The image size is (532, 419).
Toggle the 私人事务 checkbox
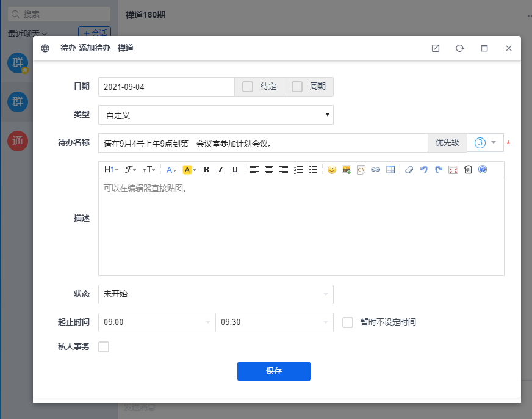[104, 347]
